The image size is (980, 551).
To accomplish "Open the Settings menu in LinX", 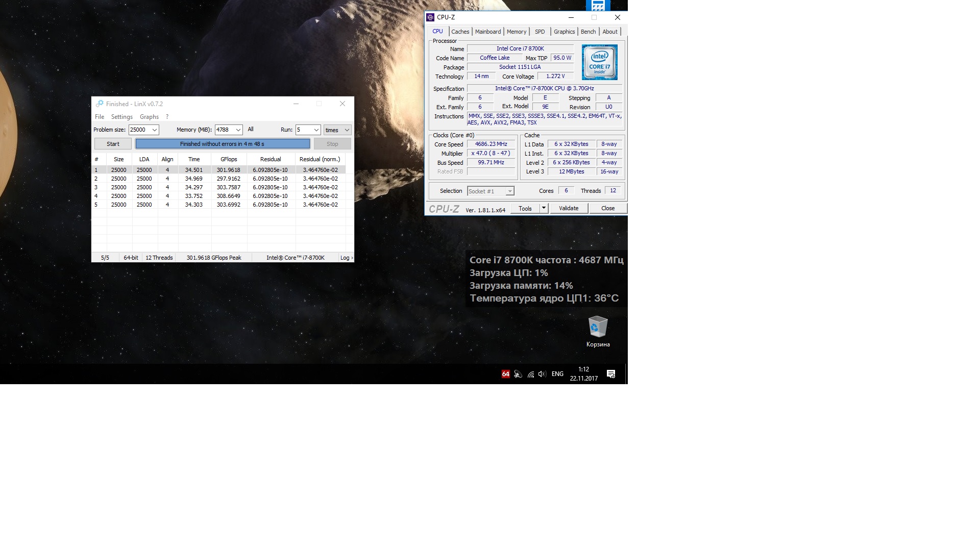I will [x=121, y=117].
